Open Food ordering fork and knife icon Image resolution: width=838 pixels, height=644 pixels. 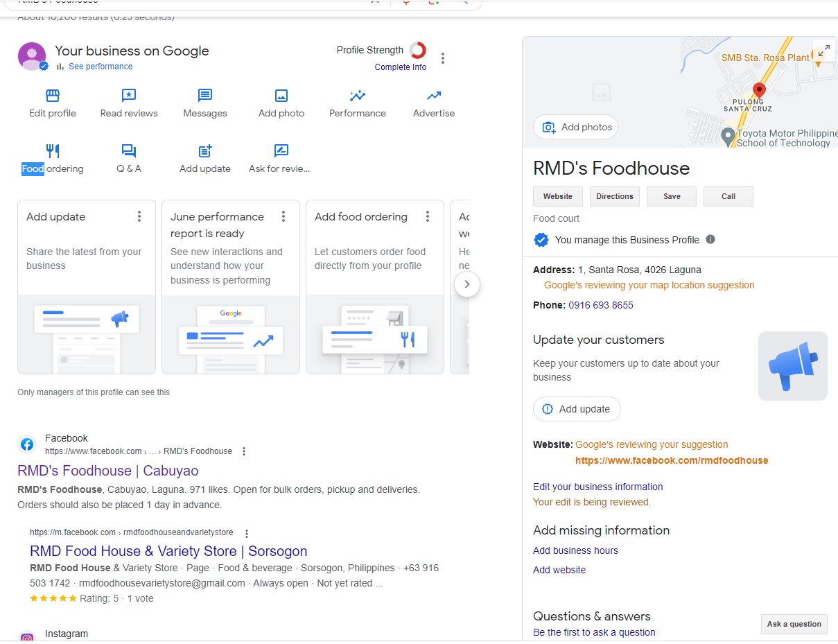(x=53, y=151)
